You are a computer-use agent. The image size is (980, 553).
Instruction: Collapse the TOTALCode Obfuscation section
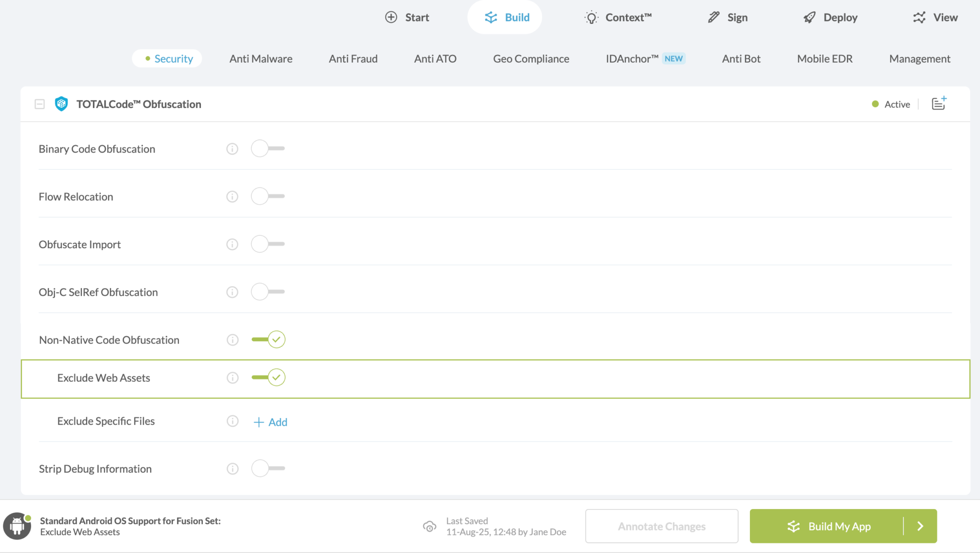[x=40, y=104]
